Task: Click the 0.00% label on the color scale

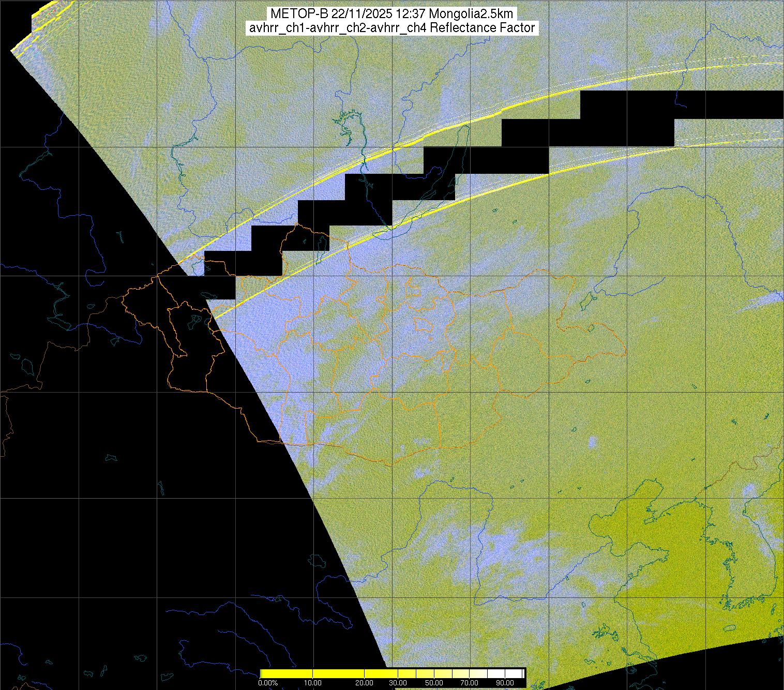Action: [x=268, y=684]
